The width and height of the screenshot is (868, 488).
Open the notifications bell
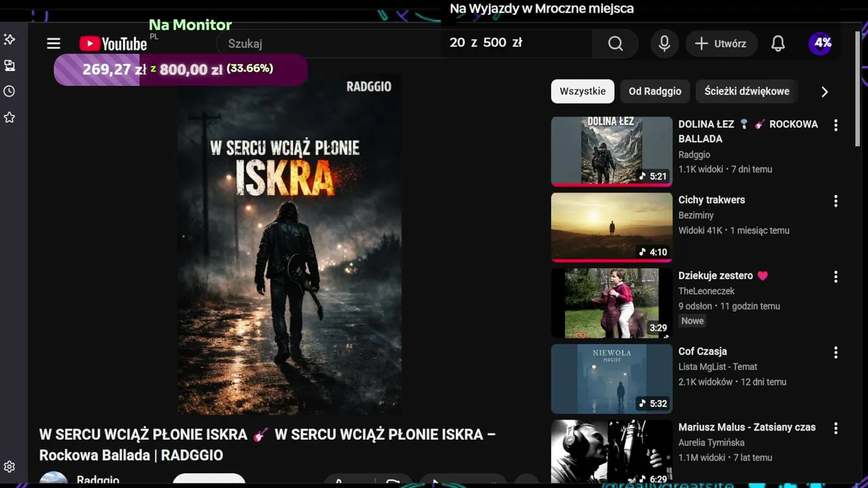click(778, 43)
